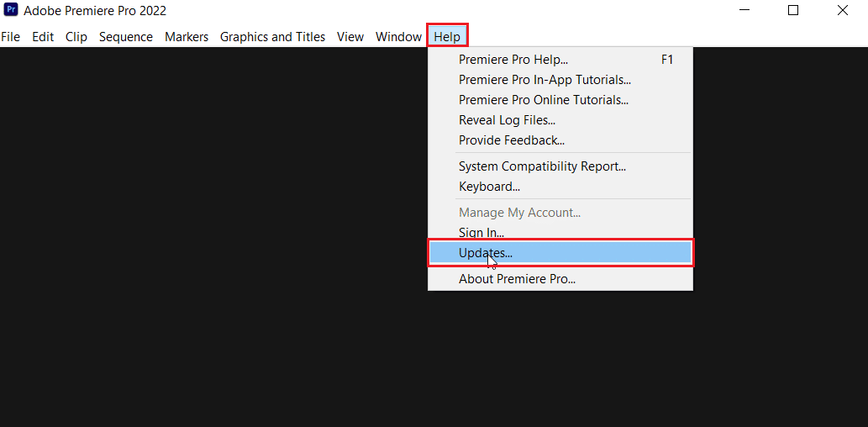The image size is (868, 427).
Task: Select Premiere Pro Online Tutorials...
Action: pyautogui.click(x=560, y=100)
